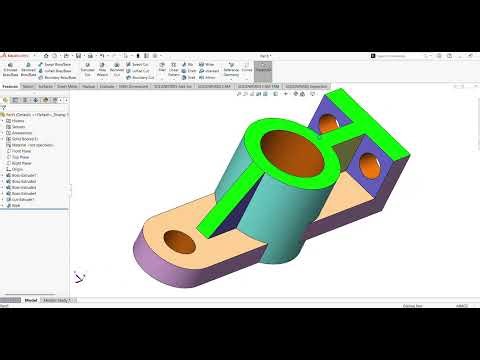The image size is (480, 360).
Task: Switch to the Sketch tab
Action: pyautogui.click(x=28, y=86)
